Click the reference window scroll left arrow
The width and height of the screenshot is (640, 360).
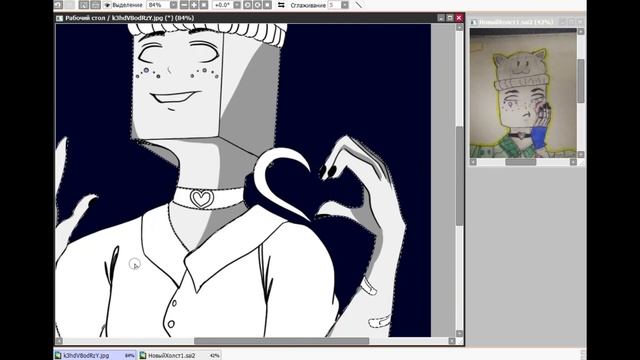(x=473, y=162)
